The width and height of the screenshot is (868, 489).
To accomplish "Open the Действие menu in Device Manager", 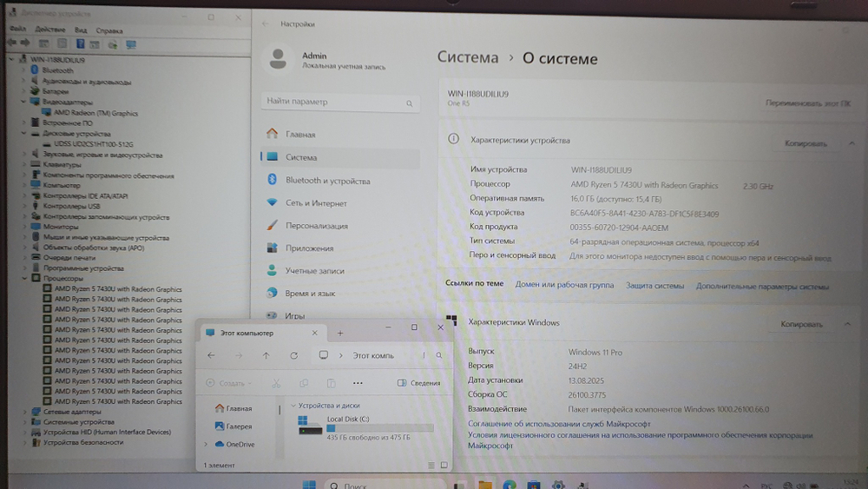I will tap(50, 30).
